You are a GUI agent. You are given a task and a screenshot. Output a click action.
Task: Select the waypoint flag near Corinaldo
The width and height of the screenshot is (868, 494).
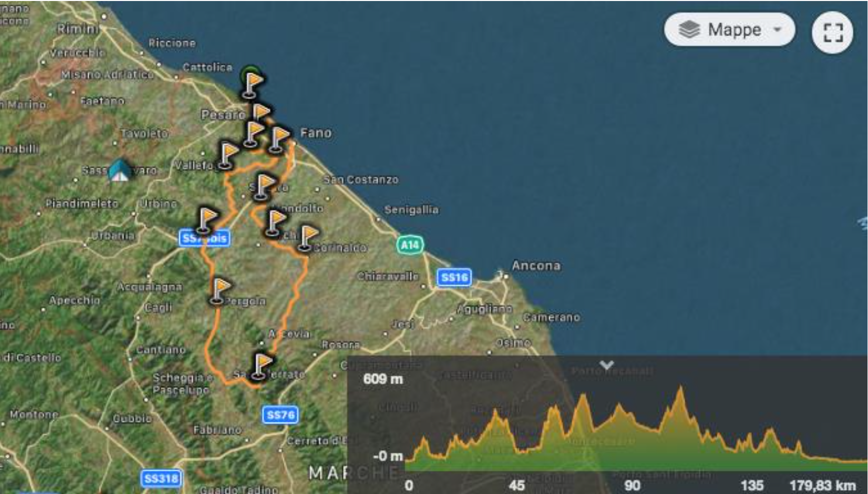tap(307, 237)
